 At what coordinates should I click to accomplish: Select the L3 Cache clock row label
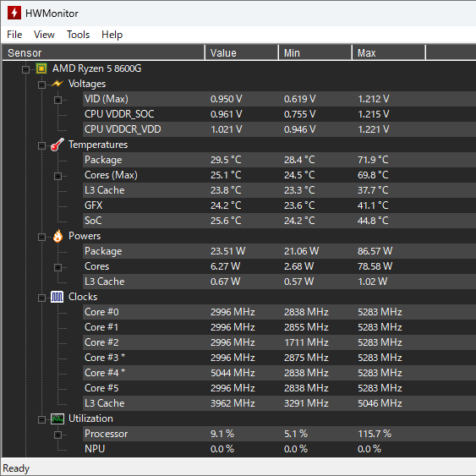[x=105, y=403]
